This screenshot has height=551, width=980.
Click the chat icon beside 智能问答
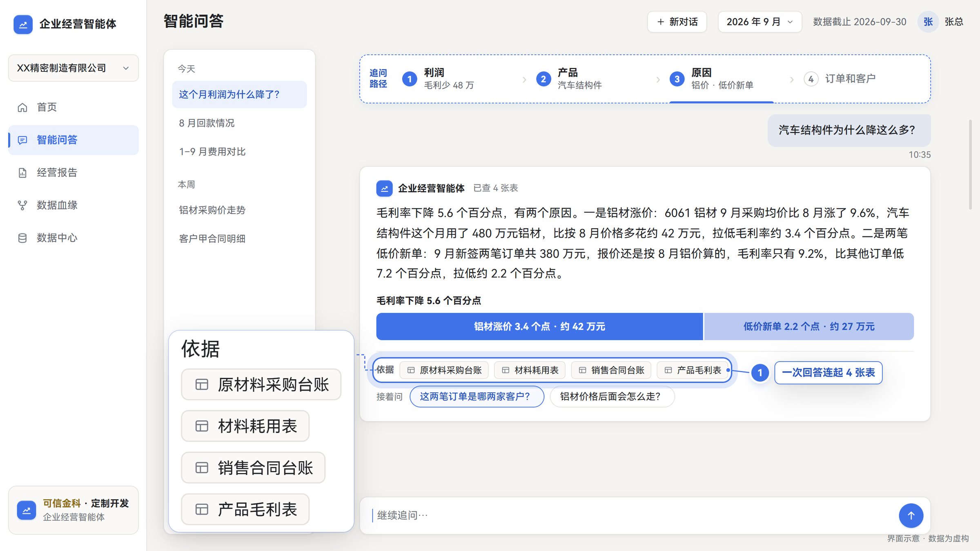(22, 140)
